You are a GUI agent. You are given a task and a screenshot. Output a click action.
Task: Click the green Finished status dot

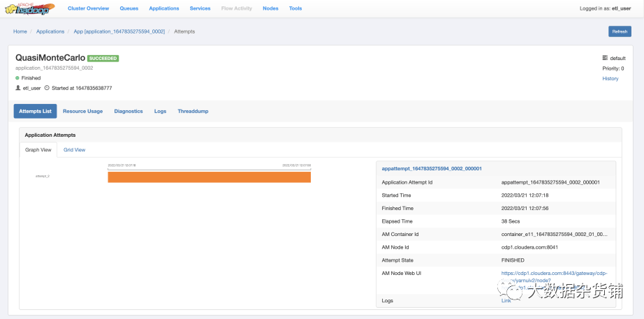[17, 78]
